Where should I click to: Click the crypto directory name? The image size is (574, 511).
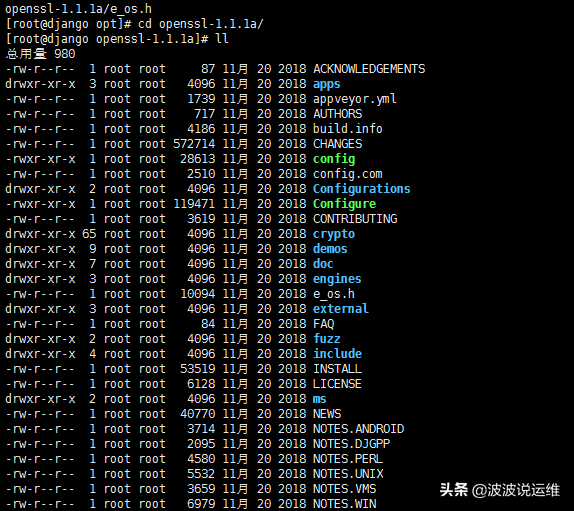[x=334, y=234]
